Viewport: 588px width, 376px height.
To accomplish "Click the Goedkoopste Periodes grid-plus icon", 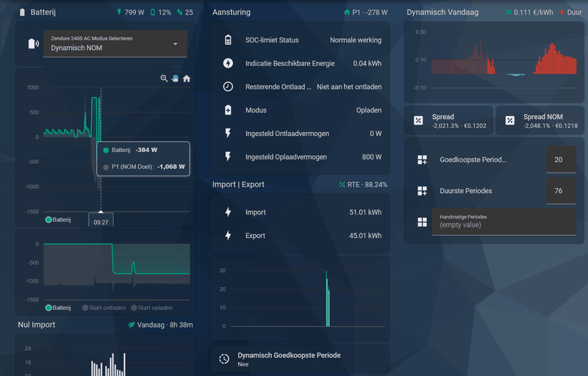I will coord(422,160).
